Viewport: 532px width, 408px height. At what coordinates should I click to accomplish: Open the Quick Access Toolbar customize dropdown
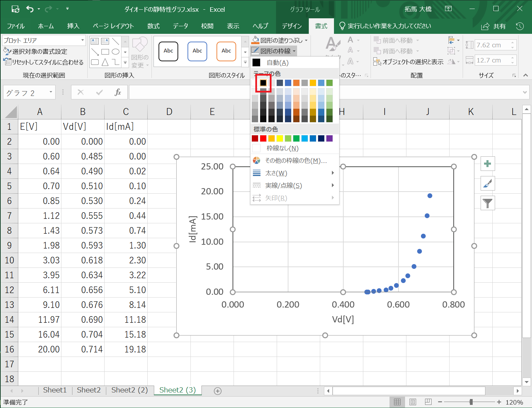pyautogui.click(x=67, y=9)
